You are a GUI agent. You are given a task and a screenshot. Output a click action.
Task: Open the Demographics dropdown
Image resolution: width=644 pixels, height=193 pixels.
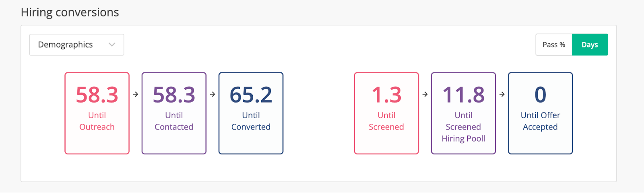[76, 45]
